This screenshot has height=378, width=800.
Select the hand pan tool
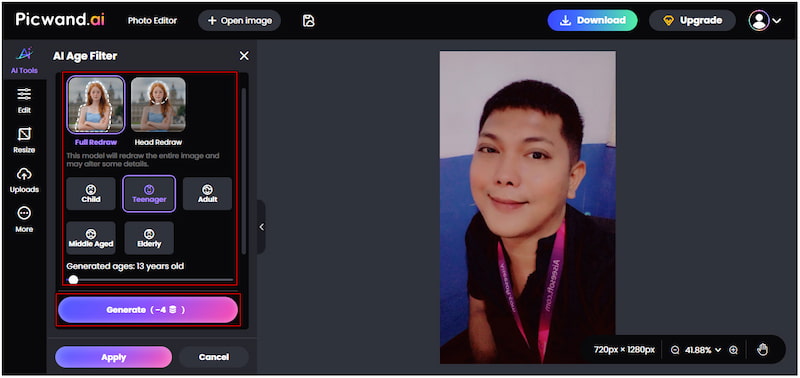click(x=762, y=349)
